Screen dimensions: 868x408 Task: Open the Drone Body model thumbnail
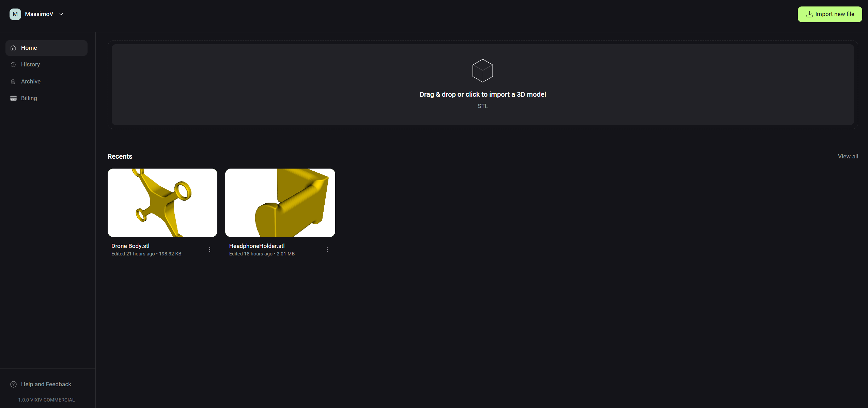(x=162, y=203)
